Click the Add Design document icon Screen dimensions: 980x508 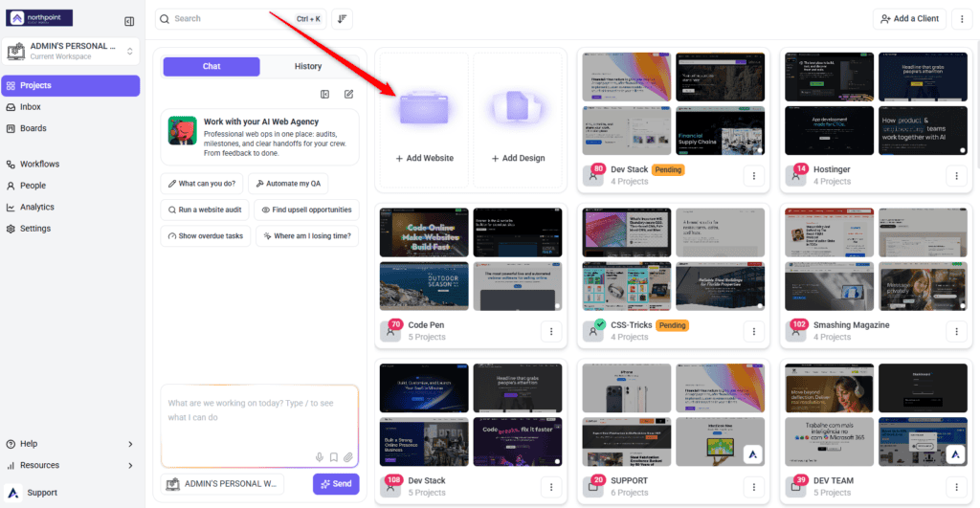[x=518, y=106]
